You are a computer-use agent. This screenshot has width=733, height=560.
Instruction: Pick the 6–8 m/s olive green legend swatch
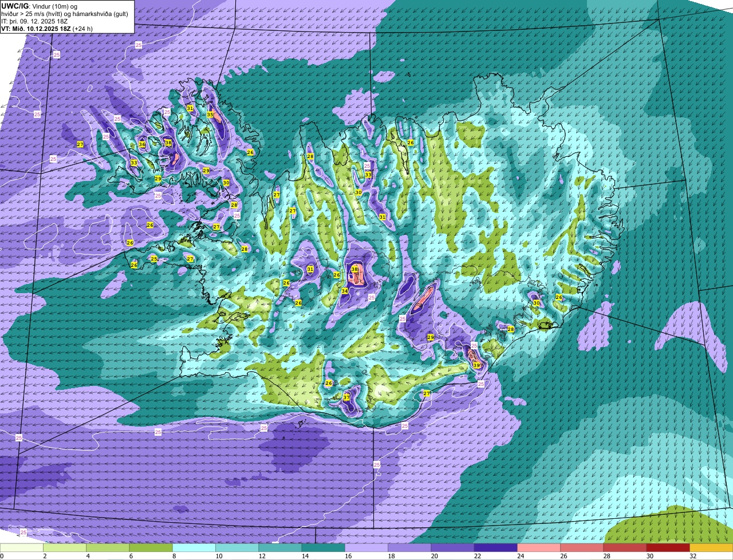(151, 547)
